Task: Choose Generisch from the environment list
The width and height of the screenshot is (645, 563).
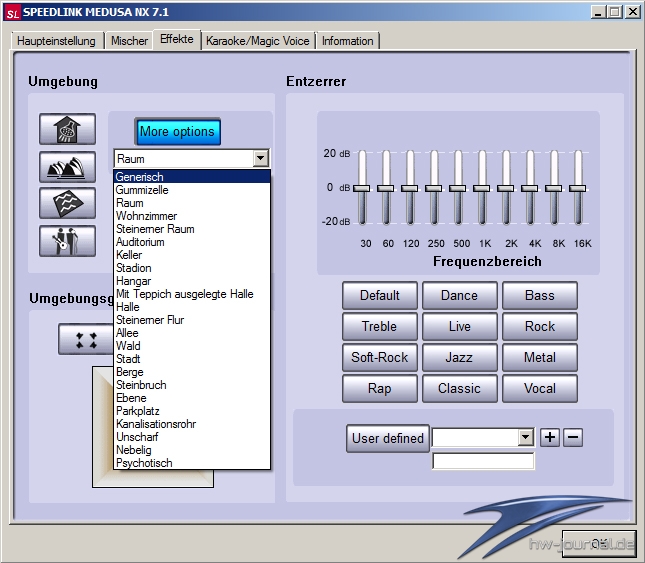Action: [x=192, y=177]
